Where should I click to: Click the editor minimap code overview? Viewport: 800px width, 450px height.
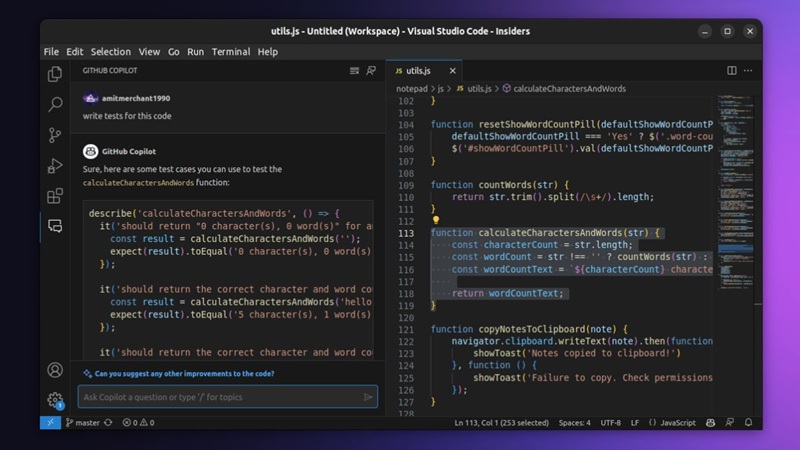(x=735, y=191)
